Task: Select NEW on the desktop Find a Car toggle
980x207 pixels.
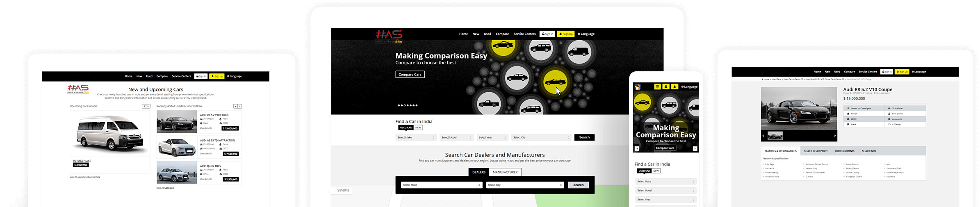Action: coord(418,127)
